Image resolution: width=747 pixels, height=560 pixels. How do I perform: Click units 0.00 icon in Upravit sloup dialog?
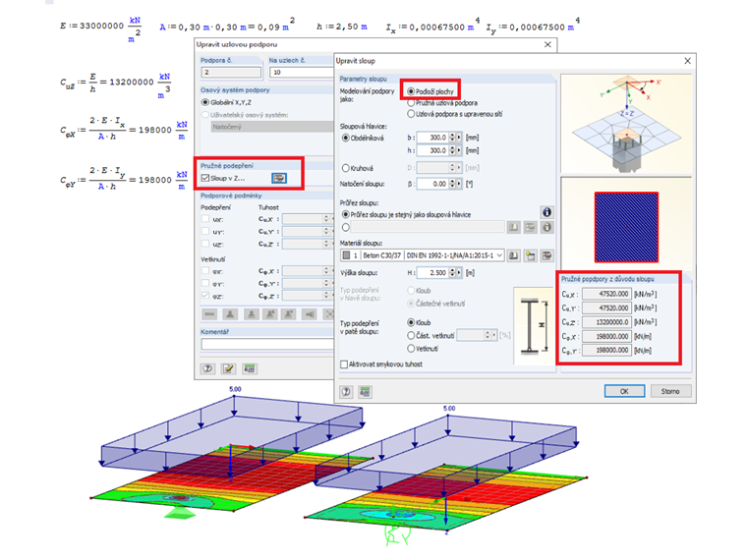pyautogui.click(x=365, y=391)
